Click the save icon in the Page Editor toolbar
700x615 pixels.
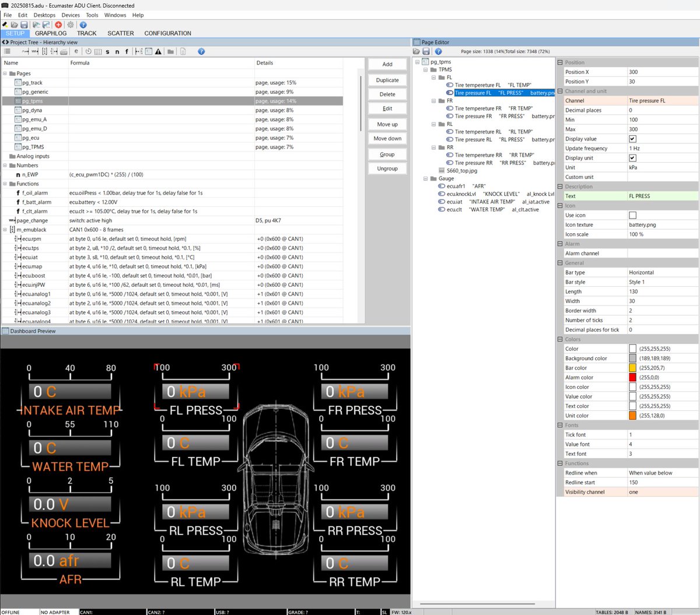point(426,51)
